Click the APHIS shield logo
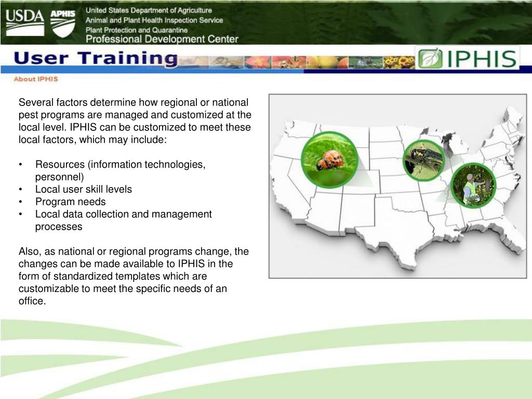 [x=63, y=24]
